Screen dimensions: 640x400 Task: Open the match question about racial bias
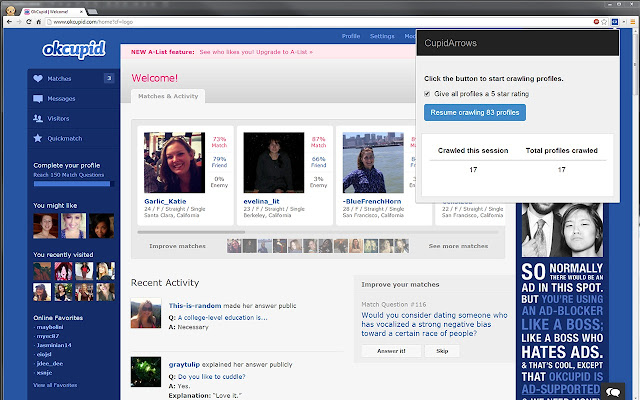(434, 324)
